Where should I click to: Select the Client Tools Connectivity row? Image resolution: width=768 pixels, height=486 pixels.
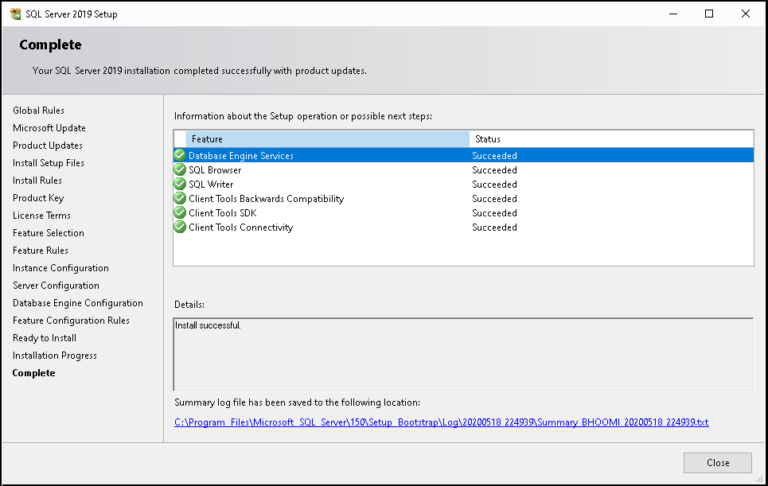463,227
